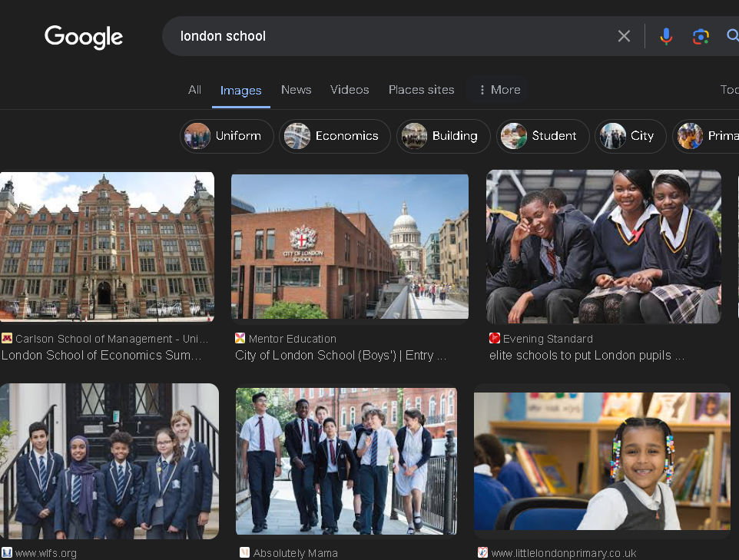Open littlelondonprimary.co.uk girl smiling image

click(601, 459)
